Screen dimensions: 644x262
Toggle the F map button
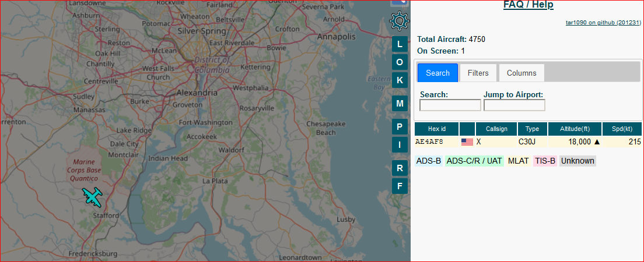click(400, 186)
